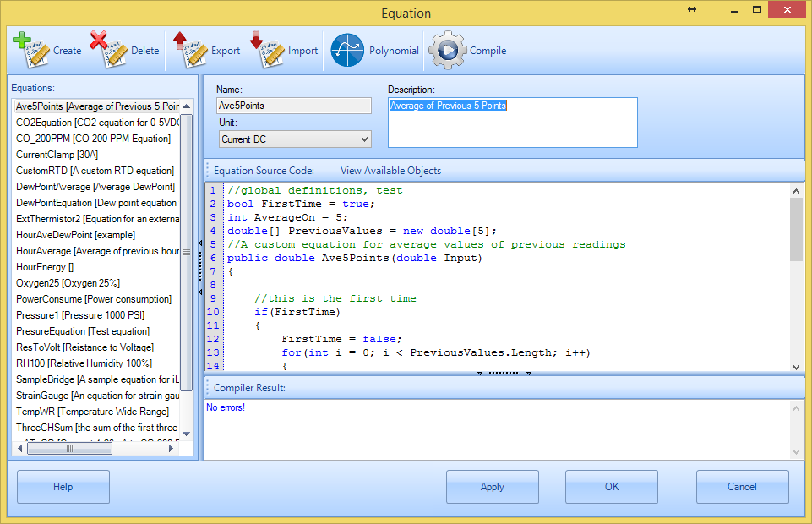Click the 'FirstTime = false;' code line
The image size is (812, 524).
pos(342,339)
